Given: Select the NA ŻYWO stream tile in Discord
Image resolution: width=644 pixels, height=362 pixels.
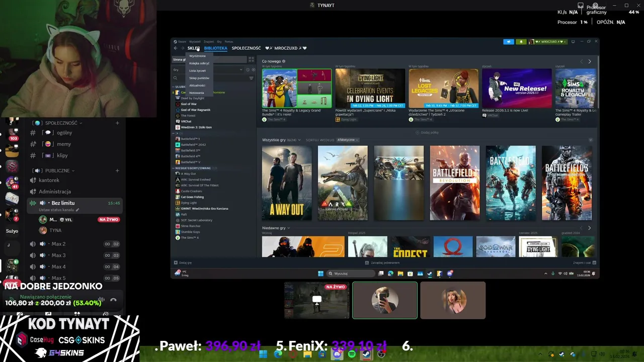Looking at the screenshot, I should point(316,300).
